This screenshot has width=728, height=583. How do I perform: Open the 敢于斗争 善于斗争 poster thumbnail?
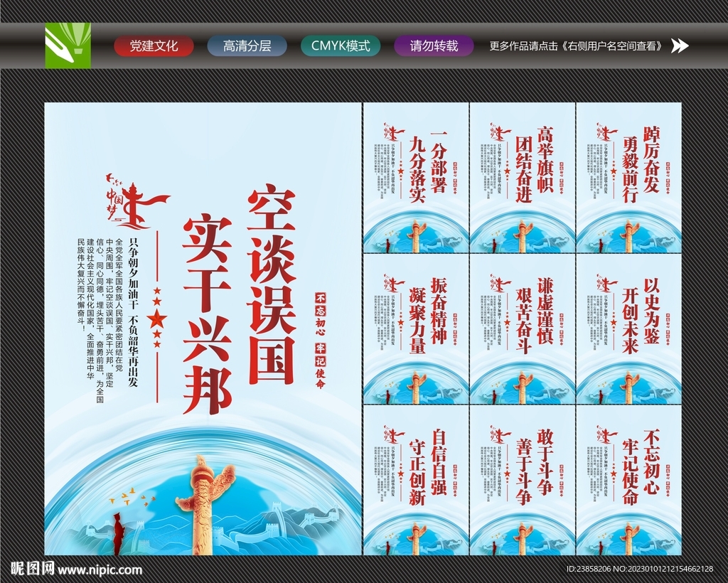[523, 480]
